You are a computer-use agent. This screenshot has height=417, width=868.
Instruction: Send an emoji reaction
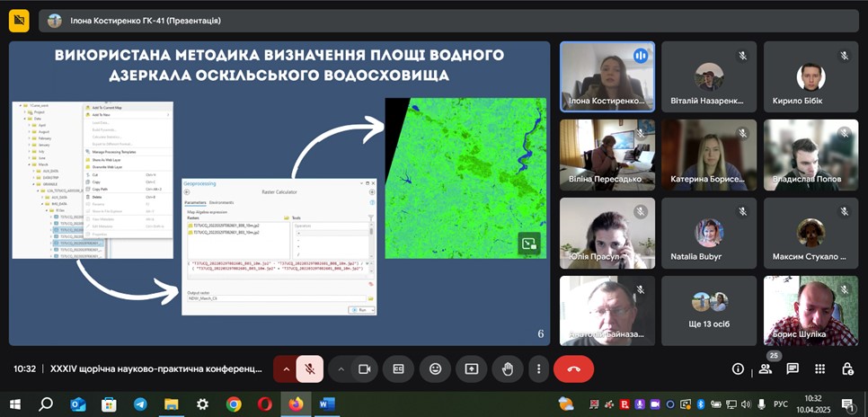point(435,368)
